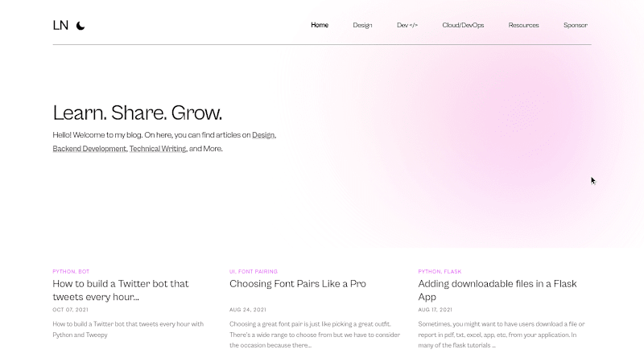
Task: Select the PYTHON, FLASK category tag
Action: (x=440, y=271)
